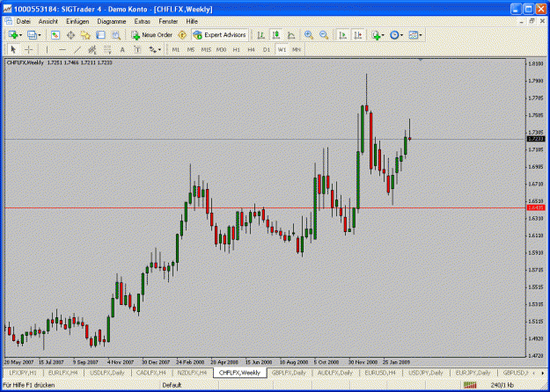Open the arrows objects dropdown arrow
Screen dimensions: 550x392
(x=160, y=50)
